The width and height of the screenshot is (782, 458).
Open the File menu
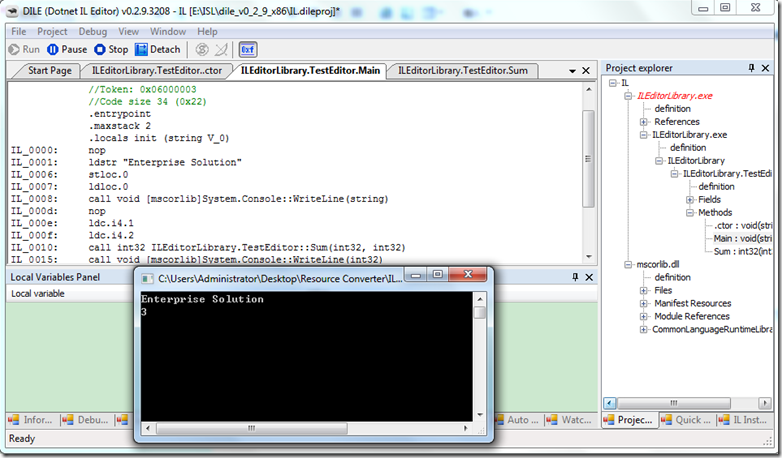[x=18, y=31]
